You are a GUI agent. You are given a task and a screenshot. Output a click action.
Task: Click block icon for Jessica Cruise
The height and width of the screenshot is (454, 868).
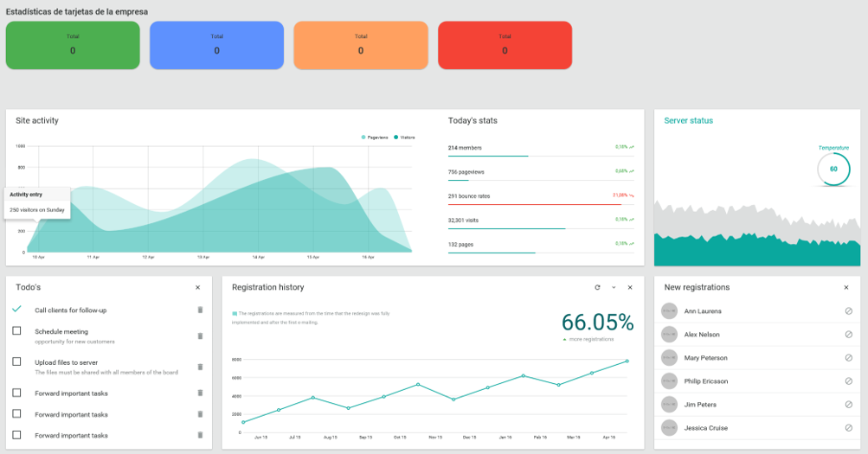pyautogui.click(x=848, y=428)
